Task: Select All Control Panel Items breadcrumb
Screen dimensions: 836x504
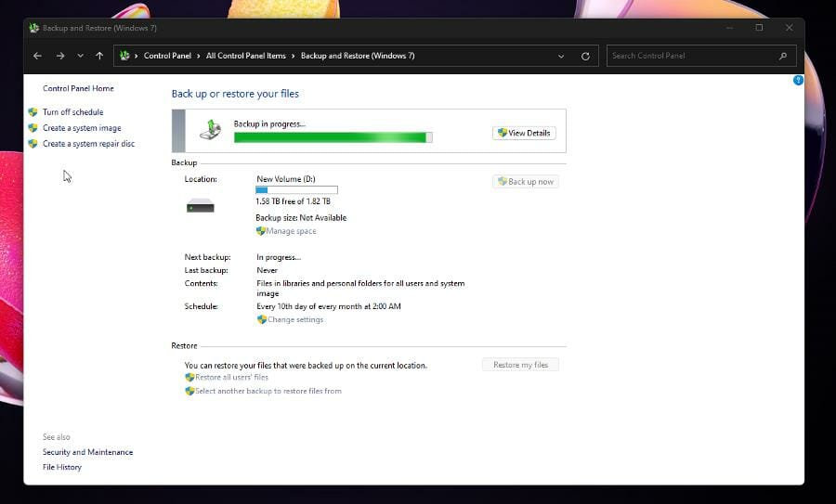Action: [x=246, y=56]
